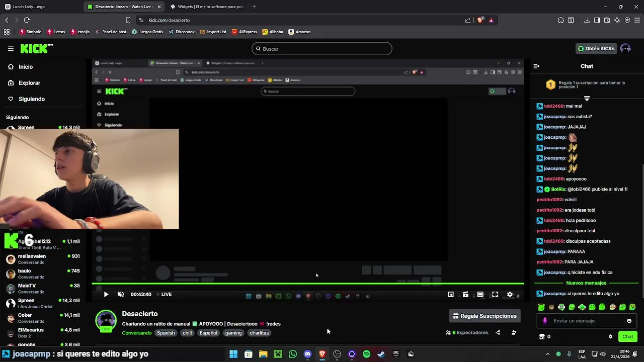Open Brave main menu hamburger

[x=637, y=20]
